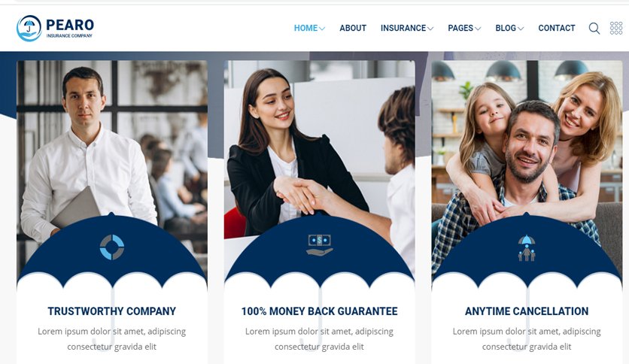629x364 pixels.
Task: Expand the Insurance dropdown chevron
Action: click(430, 29)
